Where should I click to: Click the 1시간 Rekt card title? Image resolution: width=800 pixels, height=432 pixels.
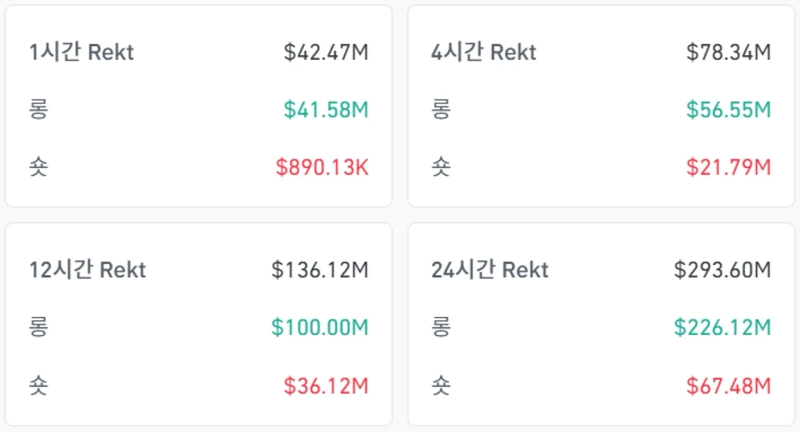click(81, 53)
